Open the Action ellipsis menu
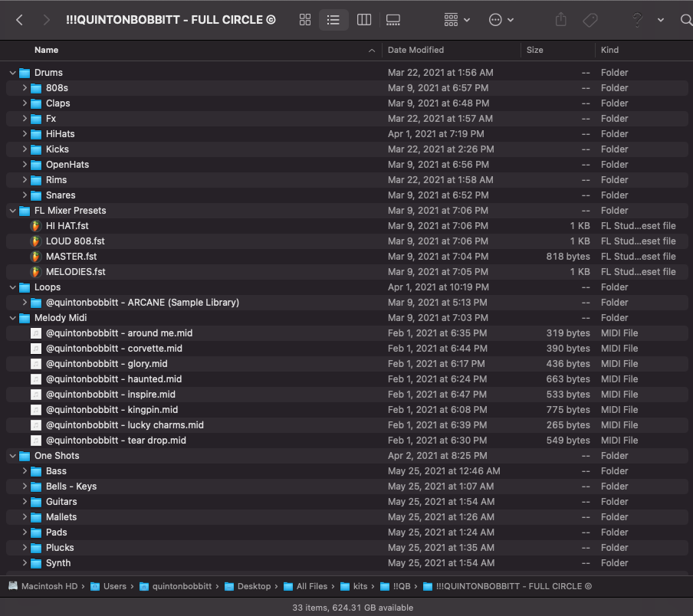The width and height of the screenshot is (693, 616). [501, 20]
